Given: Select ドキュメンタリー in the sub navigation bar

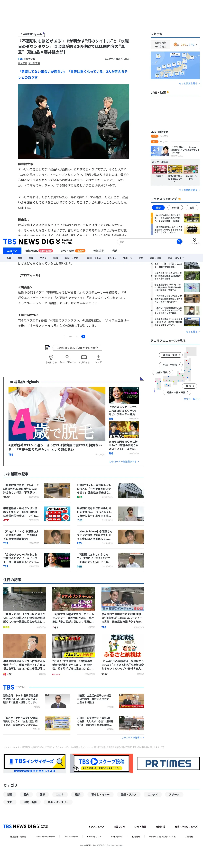Looking at the screenshot, I should point(177,258).
